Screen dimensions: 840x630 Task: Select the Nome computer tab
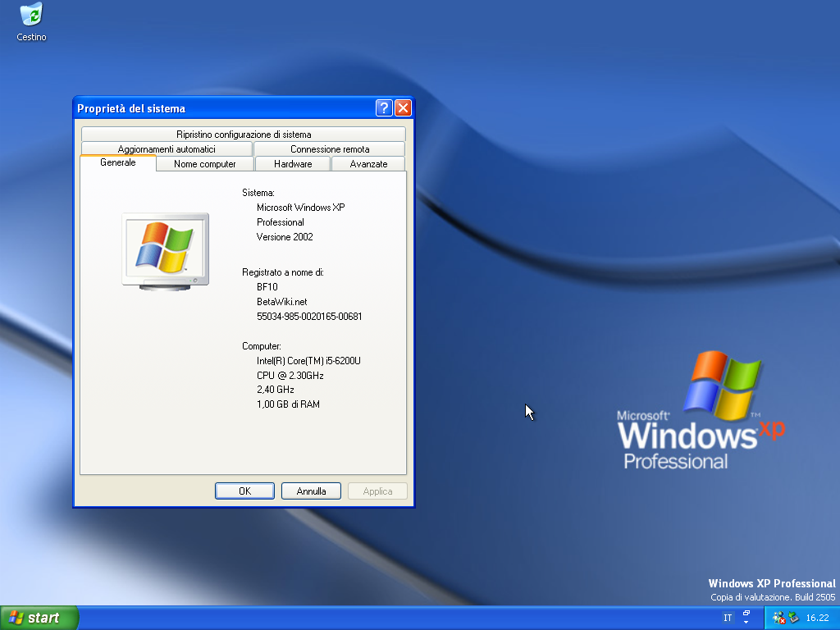(x=205, y=164)
